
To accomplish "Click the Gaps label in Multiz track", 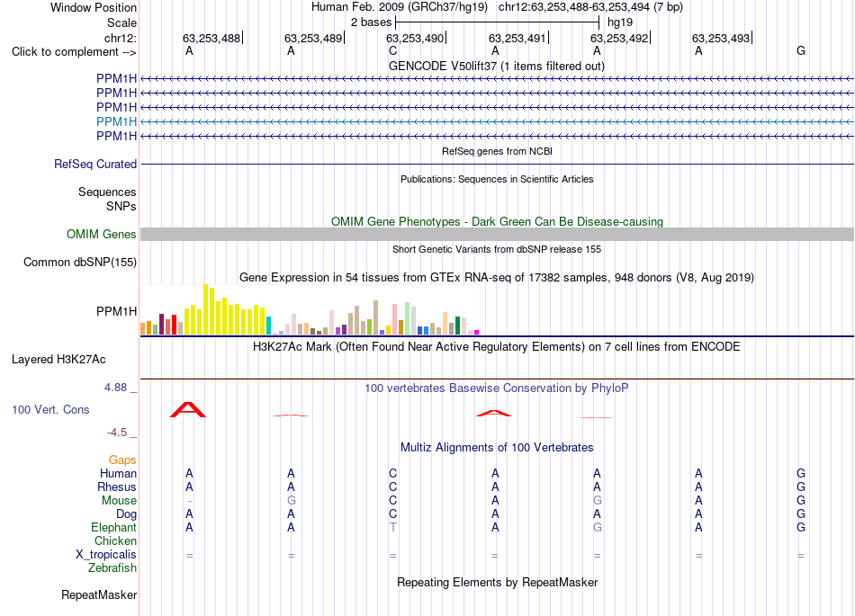I will 122,460.
